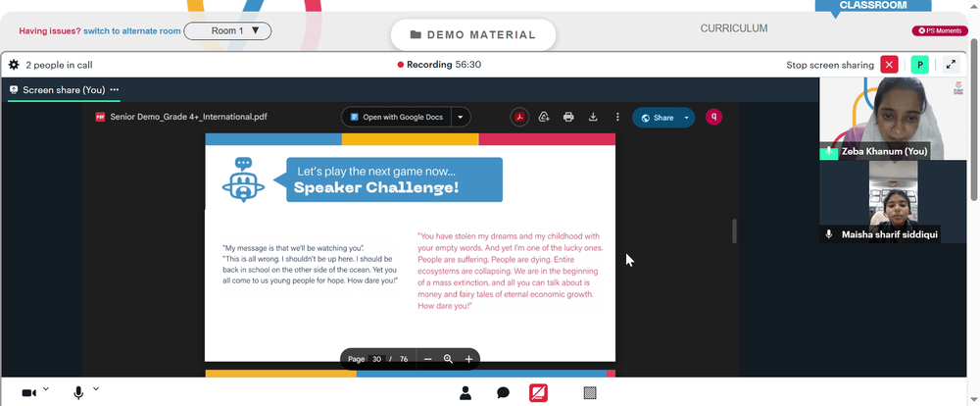Click the Share button in PDF viewer
The image size is (980, 406).
pyautogui.click(x=657, y=118)
